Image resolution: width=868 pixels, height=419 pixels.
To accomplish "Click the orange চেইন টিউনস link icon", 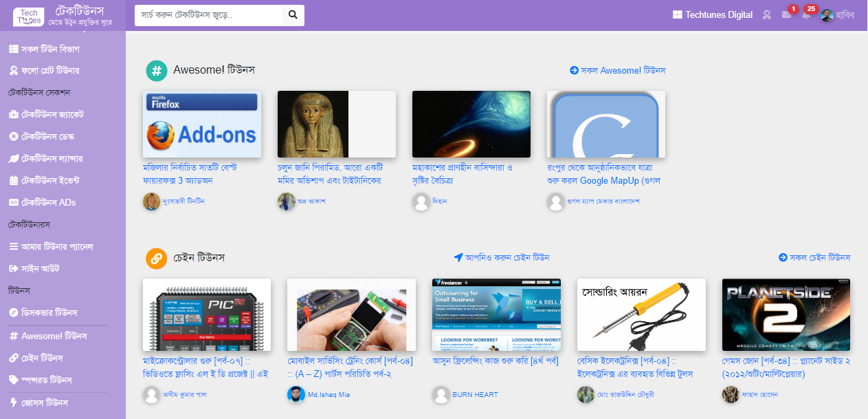I will [157, 259].
